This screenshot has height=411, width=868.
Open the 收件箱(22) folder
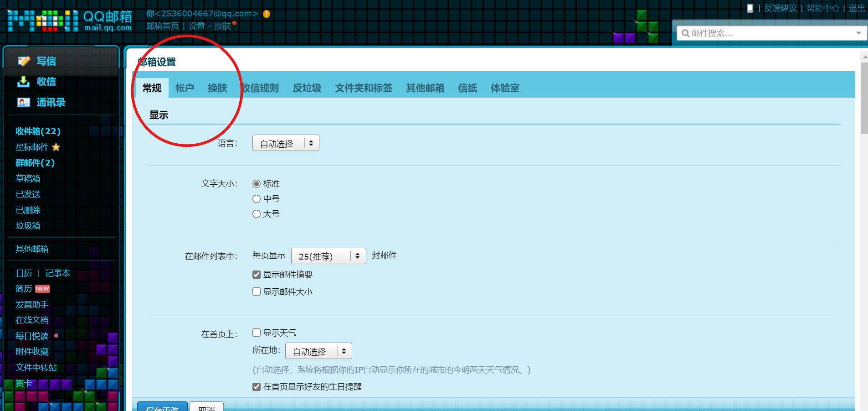tap(38, 131)
